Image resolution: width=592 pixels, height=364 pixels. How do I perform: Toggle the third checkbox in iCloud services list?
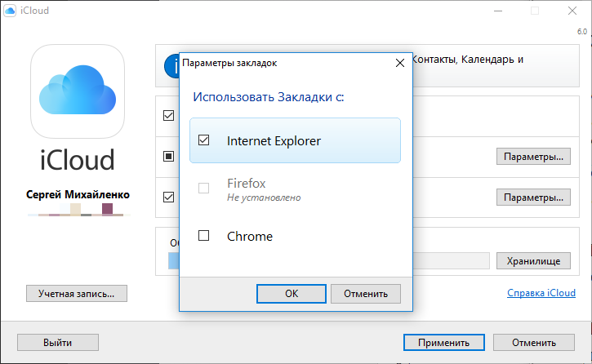click(168, 197)
